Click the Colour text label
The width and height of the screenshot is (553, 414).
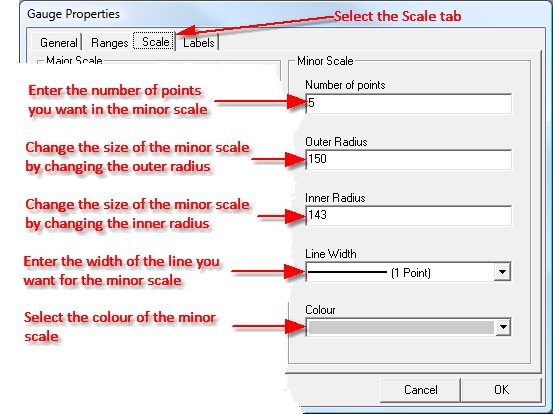[320, 310]
